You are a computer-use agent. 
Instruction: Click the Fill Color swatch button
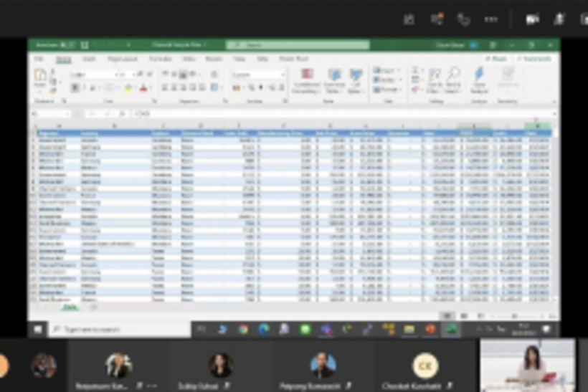pyautogui.click(x=128, y=88)
